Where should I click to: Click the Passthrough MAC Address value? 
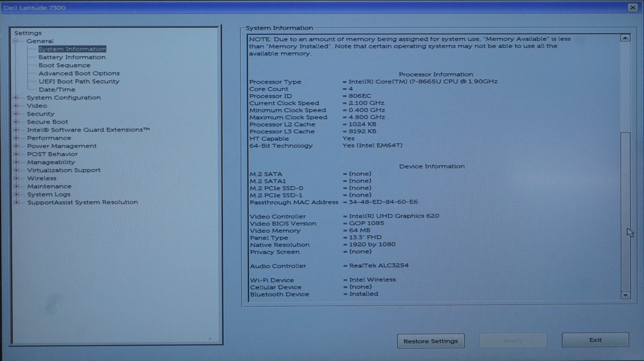click(x=383, y=202)
